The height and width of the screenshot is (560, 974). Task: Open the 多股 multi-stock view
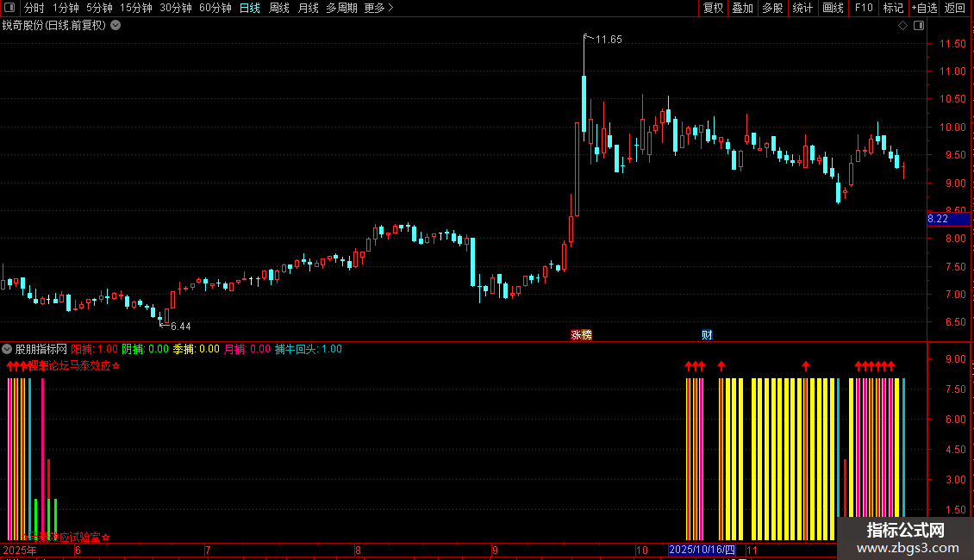point(772,8)
